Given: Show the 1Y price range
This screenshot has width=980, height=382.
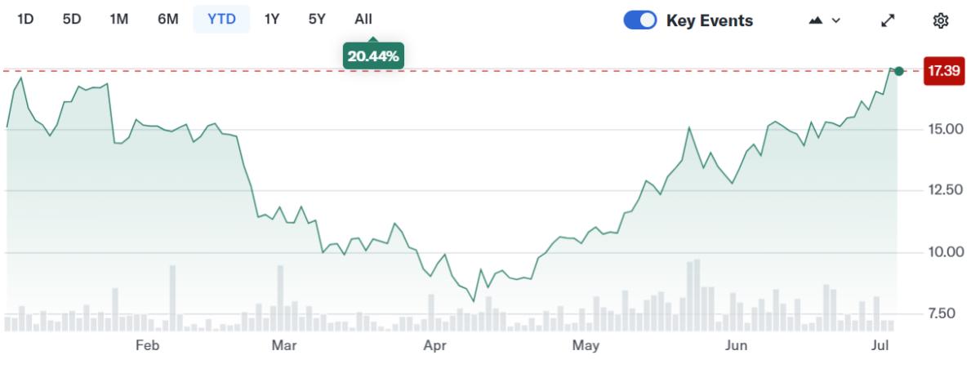Looking at the screenshot, I should tap(272, 19).
